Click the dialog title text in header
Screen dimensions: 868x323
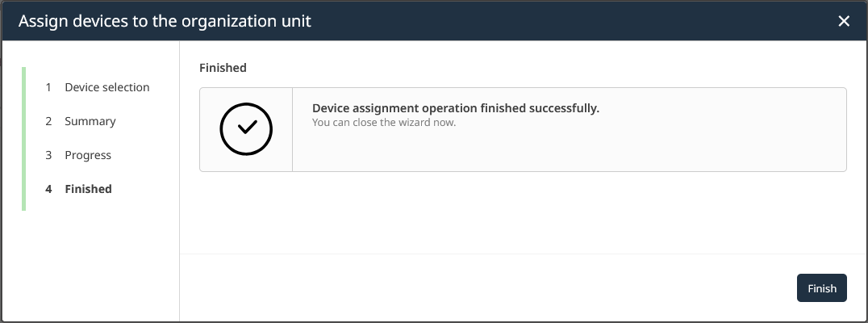click(x=165, y=22)
